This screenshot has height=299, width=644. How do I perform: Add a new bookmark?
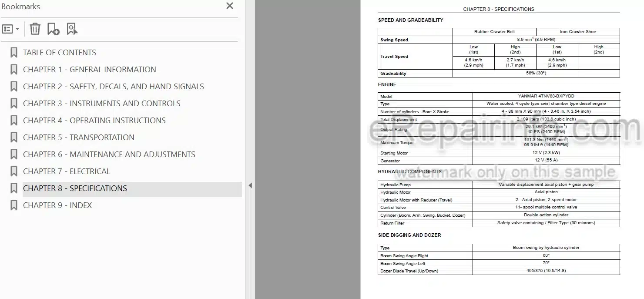click(53, 29)
